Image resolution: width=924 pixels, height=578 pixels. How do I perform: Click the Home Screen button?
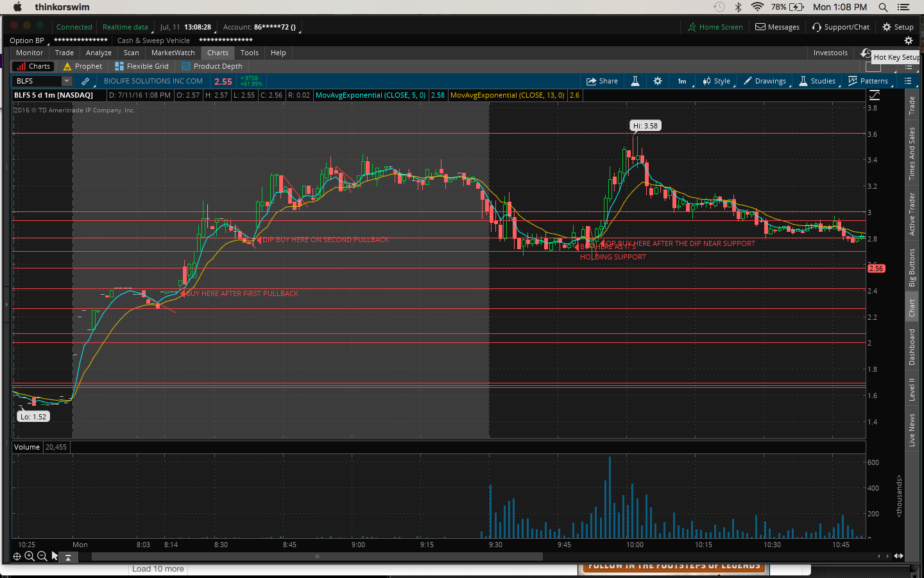715,27
